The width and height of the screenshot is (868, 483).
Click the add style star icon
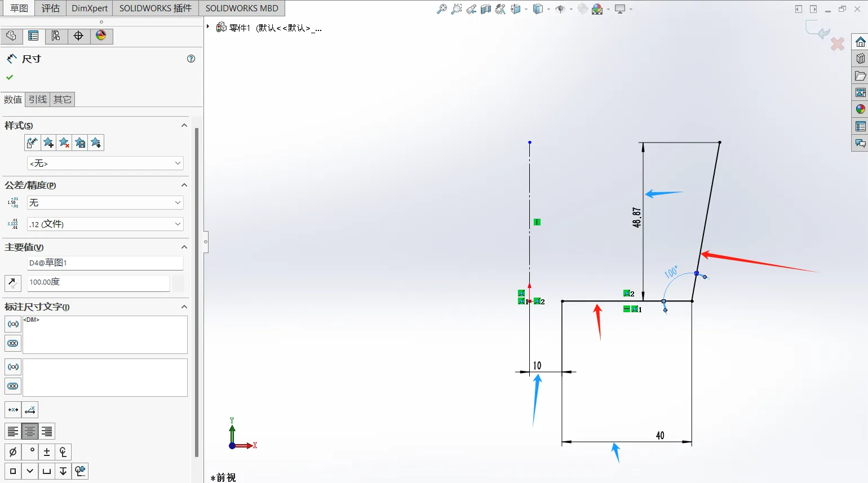(x=48, y=143)
